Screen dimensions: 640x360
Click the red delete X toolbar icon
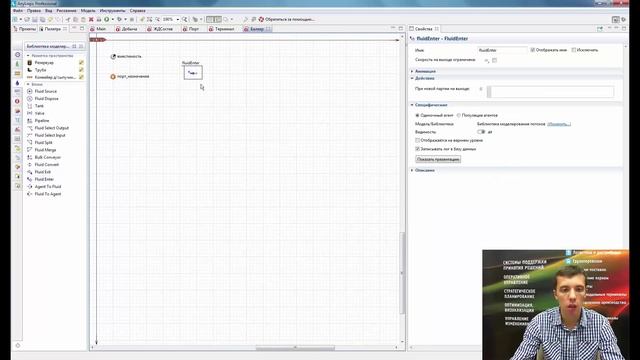(91, 19)
